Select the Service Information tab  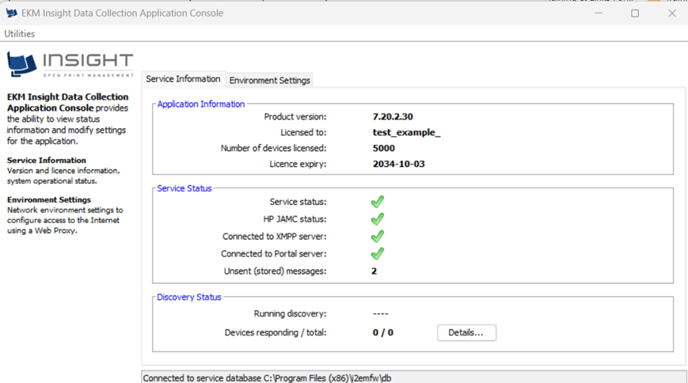click(x=183, y=79)
